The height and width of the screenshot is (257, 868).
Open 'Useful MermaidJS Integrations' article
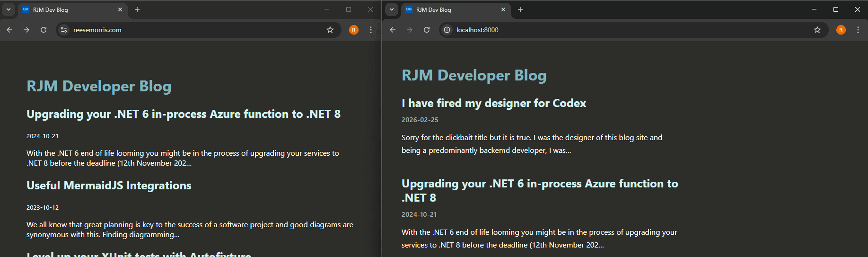click(x=109, y=186)
